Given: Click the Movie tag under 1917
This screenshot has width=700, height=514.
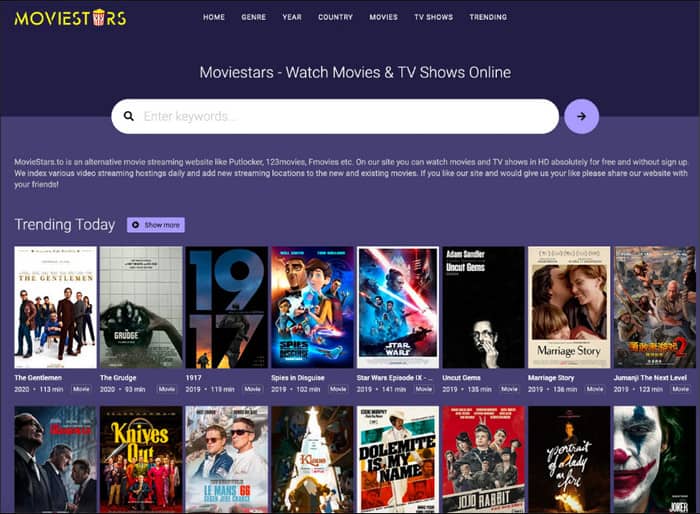Looking at the screenshot, I should click(253, 389).
